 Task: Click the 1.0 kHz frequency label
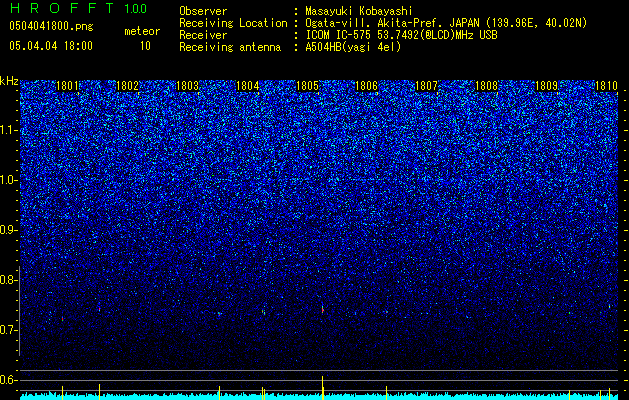point(9,180)
